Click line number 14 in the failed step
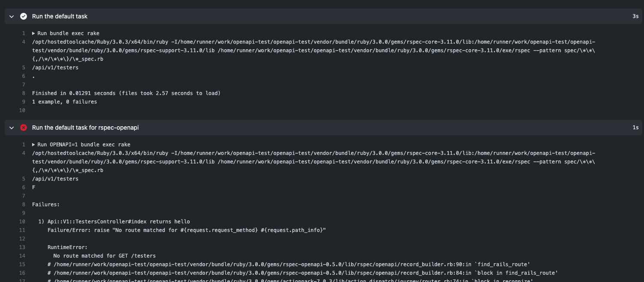This screenshot has height=282, width=644. [x=22, y=256]
